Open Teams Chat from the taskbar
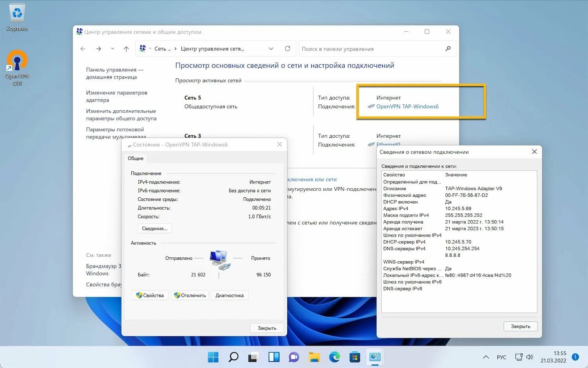This screenshot has height=368, width=588. click(x=294, y=357)
